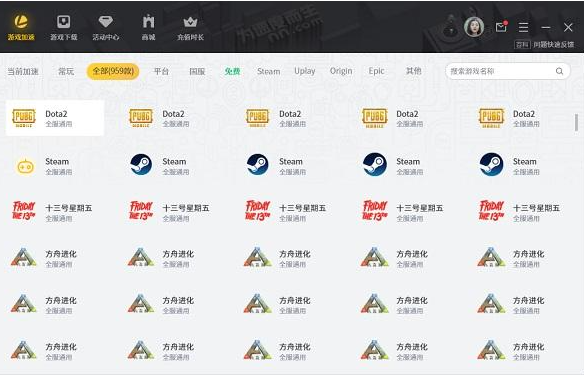Focus the 搜索游戏名称 search field

click(x=508, y=71)
